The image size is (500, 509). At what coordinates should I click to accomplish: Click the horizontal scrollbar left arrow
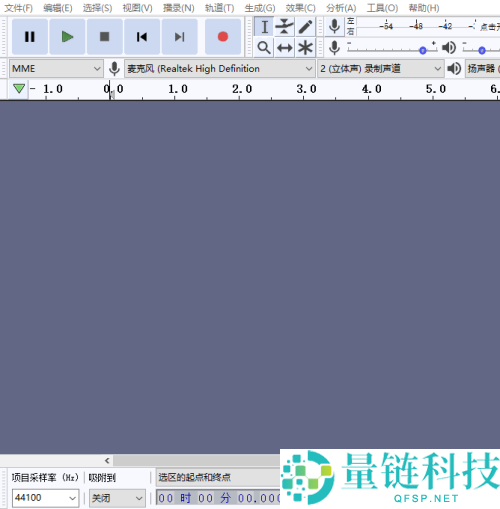pos(107,461)
